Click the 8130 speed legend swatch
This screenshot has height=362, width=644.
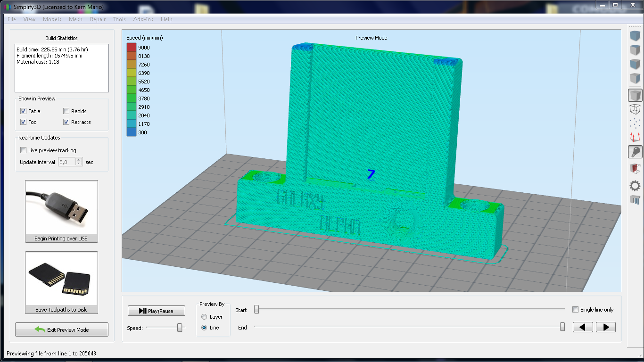point(131,56)
